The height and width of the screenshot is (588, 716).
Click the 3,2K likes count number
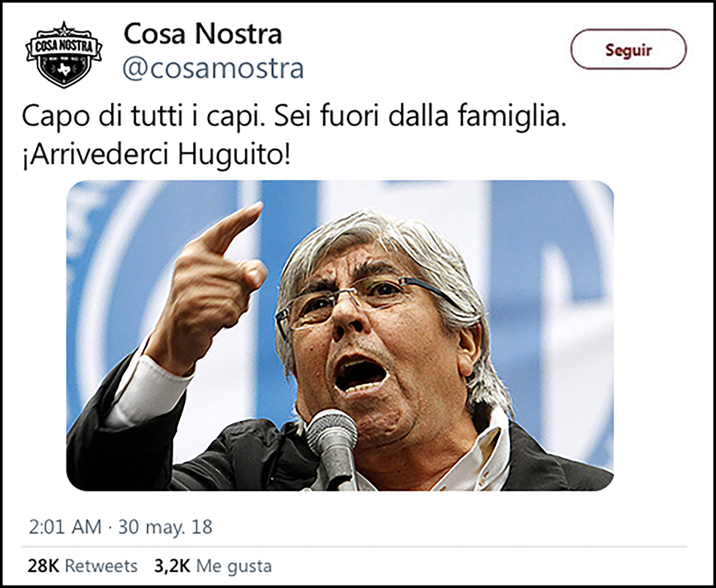point(172,566)
